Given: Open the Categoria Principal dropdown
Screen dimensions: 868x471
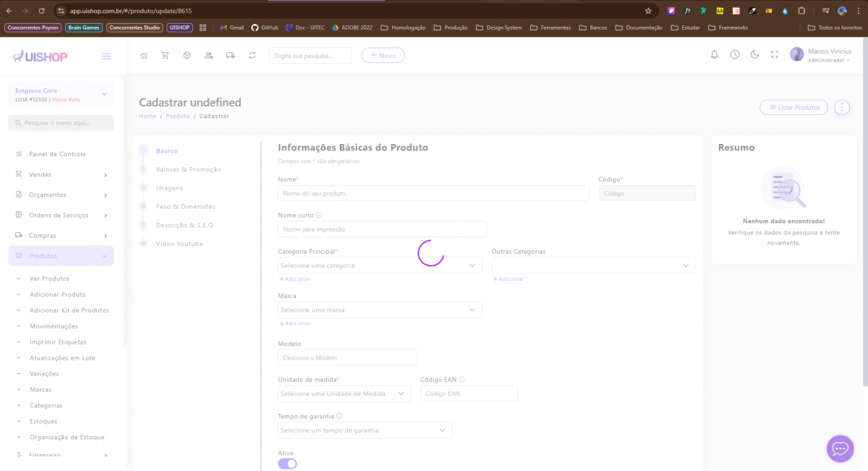Looking at the screenshot, I should (x=380, y=266).
